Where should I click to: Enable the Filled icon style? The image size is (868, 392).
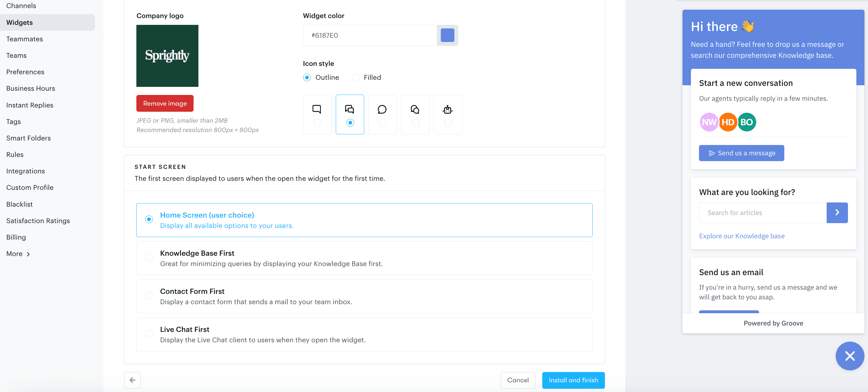(x=355, y=77)
